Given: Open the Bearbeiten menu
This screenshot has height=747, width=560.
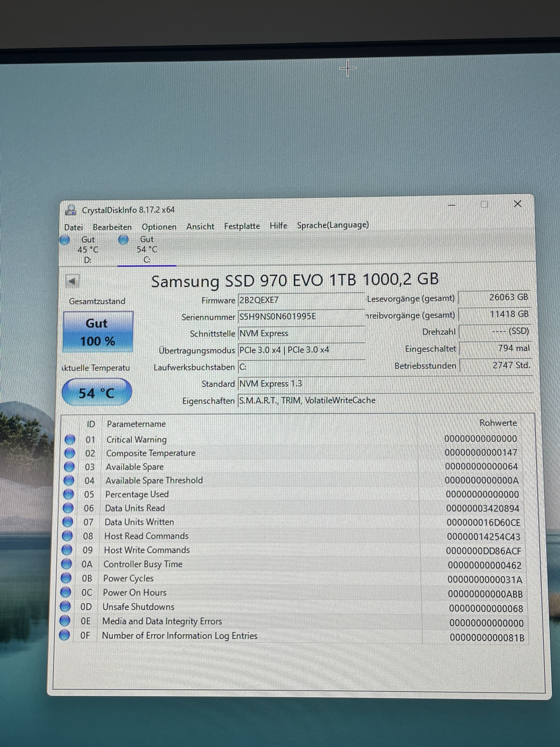Looking at the screenshot, I should pyautogui.click(x=112, y=227).
